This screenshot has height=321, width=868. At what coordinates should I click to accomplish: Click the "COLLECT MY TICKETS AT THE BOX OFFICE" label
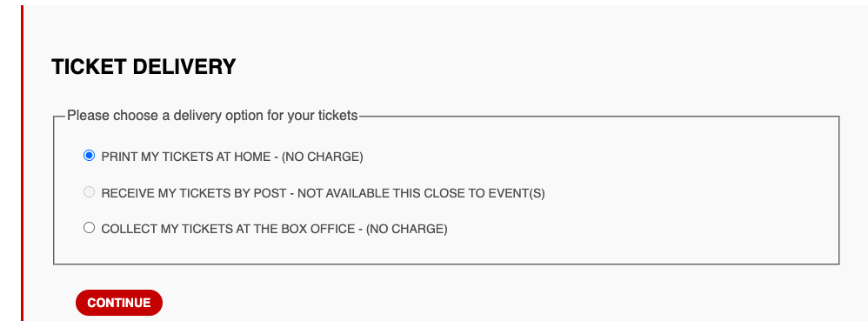pyautogui.click(x=228, y=229)
